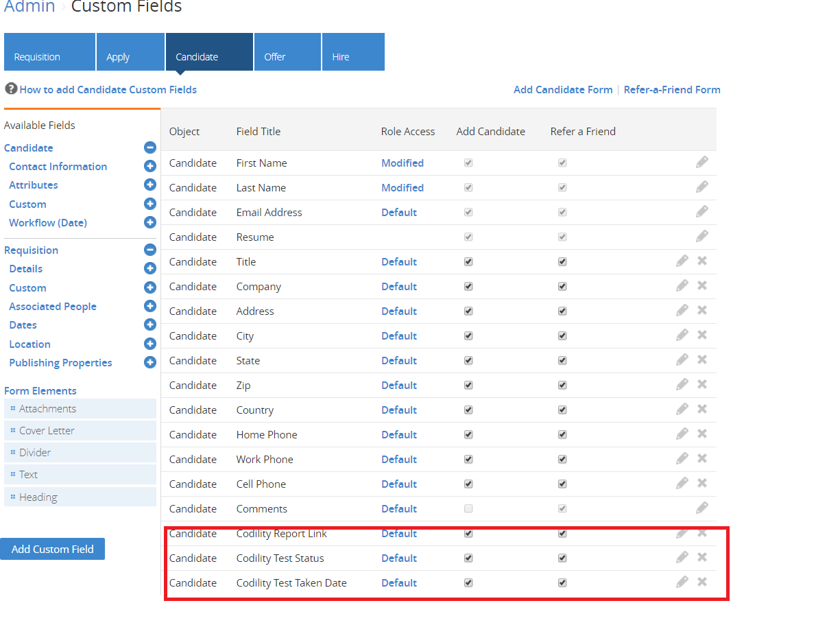Image resolution: width=840 pixels, height=625 pixels.
Task: Click the Admin breadcrumb link
Action: (x=29, y=7)
